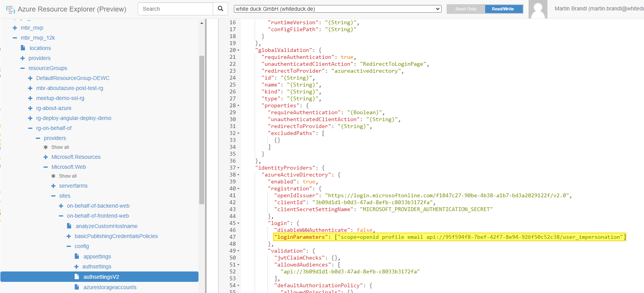Image resolution: width=644 pixels, height=293 pixels.
Task: Collapse Microsoft.Web minus icon
Action: click(46, 167)
